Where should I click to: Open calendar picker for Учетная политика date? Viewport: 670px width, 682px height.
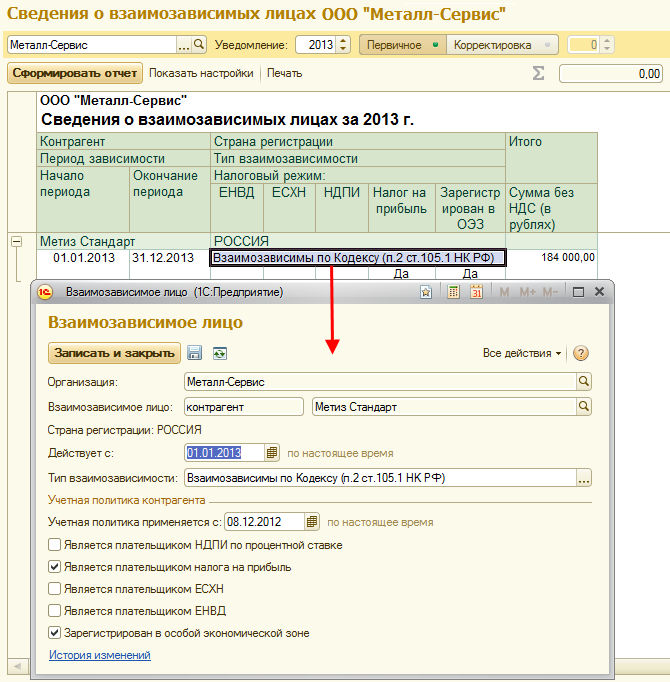tap(312, 522)
